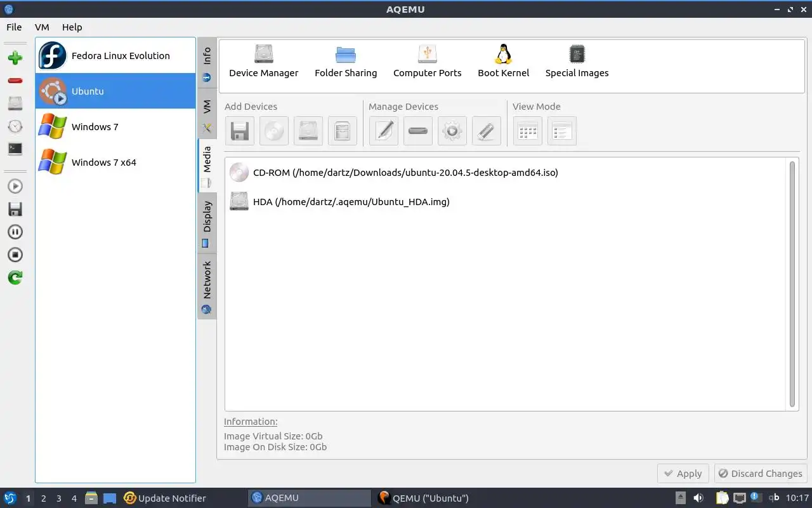Stop the running virtual machine
The height and width of the screenshot is (508, 812).
[15, 255]
